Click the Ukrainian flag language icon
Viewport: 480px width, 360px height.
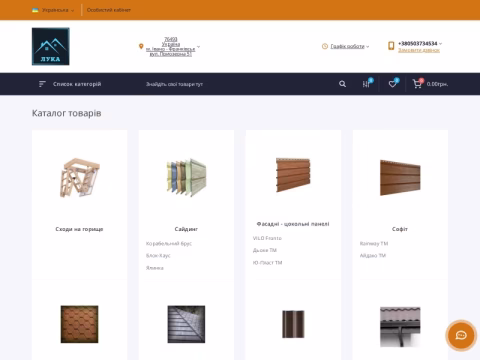pos(35,10)
